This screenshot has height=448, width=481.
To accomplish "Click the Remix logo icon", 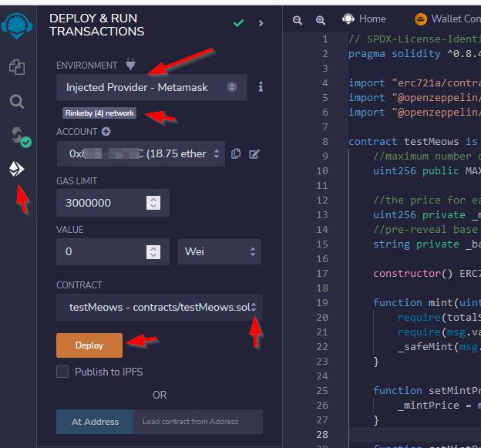I will (x=17, y=26).
